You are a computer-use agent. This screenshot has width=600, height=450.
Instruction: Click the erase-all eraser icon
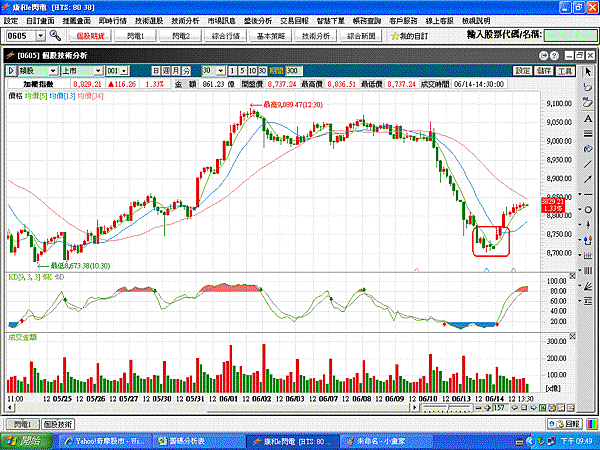coord(588,102)
